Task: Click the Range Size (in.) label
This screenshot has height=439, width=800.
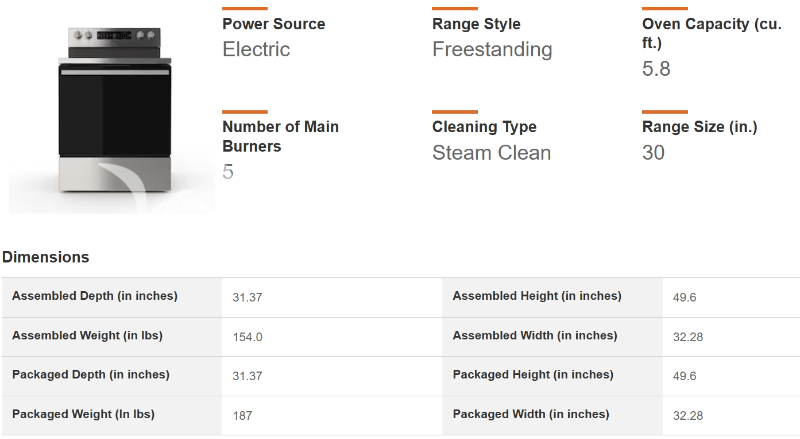Action: [x=699, y=127]
